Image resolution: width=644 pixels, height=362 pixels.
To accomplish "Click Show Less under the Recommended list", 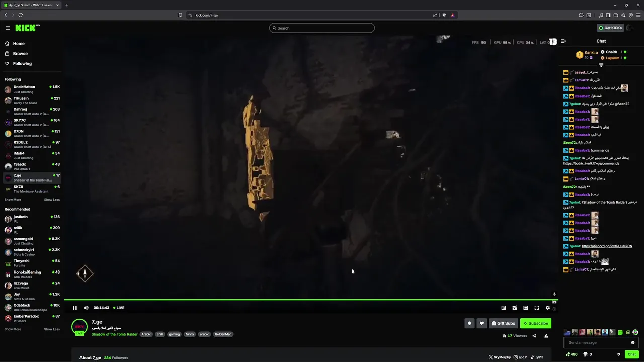I will pyautogui.click(x=52, y=329).
